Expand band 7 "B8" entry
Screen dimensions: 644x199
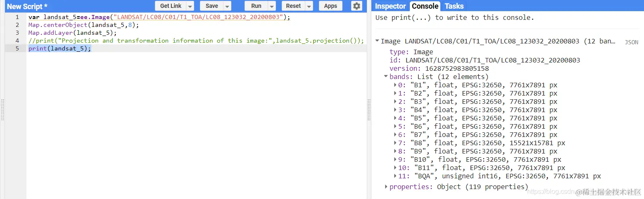click(x=395, y=143)
